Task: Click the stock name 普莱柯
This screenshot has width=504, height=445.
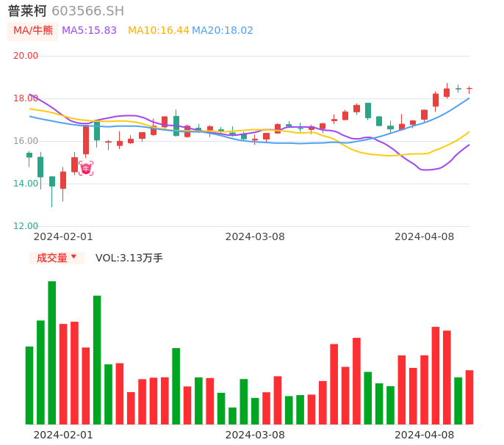Action: (x=27, y=11)
